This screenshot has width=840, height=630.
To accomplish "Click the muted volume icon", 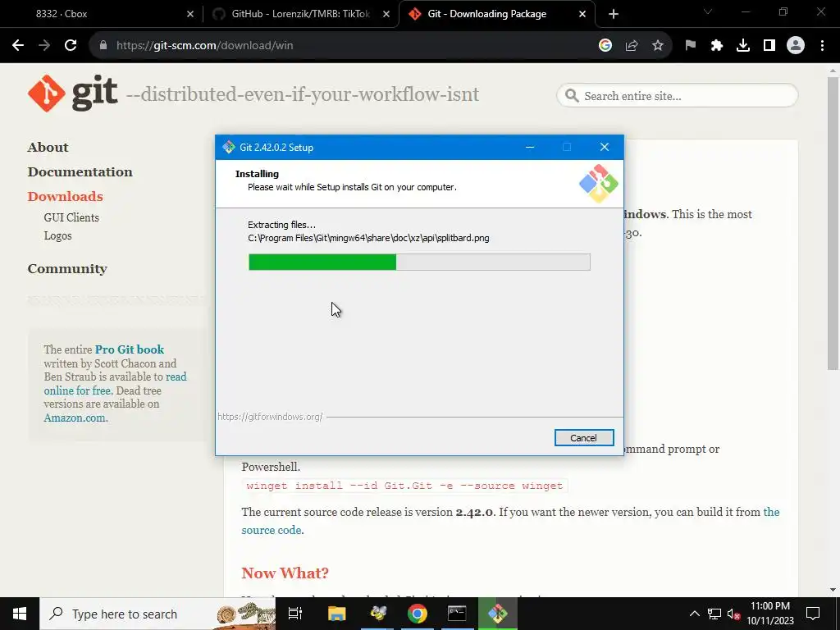I will click(x=733, y=614).
